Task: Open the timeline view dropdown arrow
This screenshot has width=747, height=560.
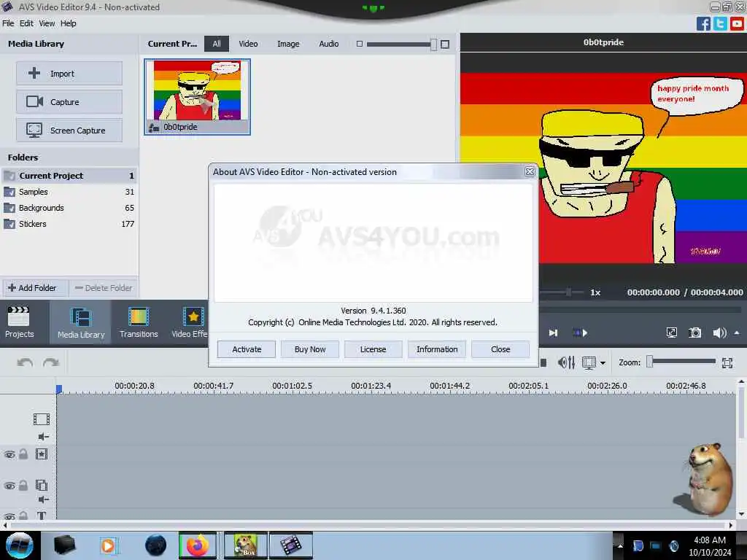Action: tap(603, 363)
